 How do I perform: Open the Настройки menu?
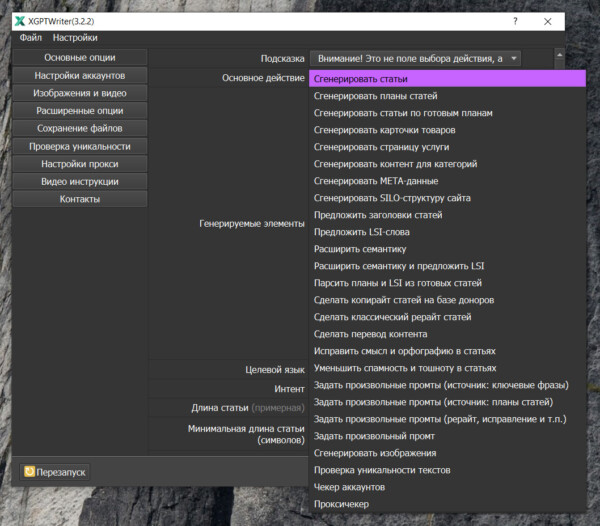pos(75,37)
